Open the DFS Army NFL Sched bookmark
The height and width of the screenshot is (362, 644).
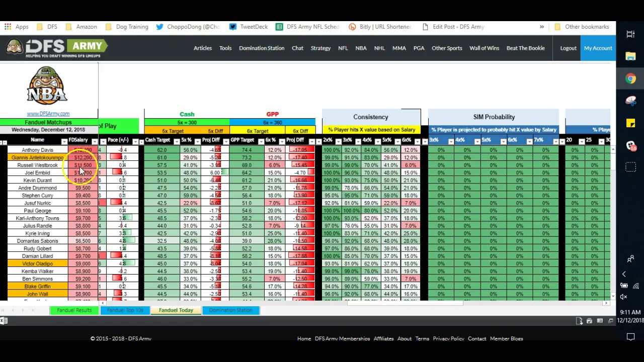coord(308,27)
